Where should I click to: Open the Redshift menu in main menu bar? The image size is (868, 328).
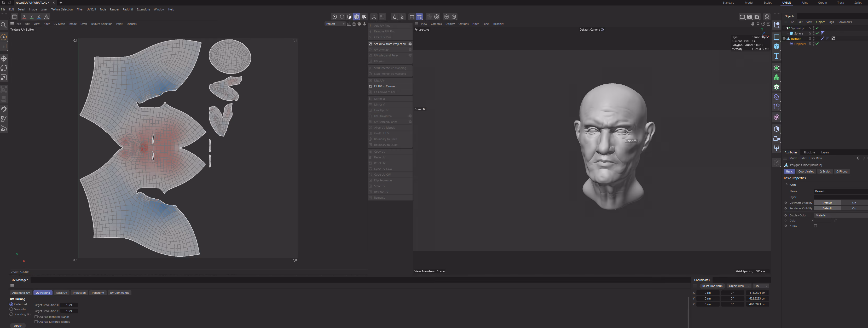click(x=128, y=9)
